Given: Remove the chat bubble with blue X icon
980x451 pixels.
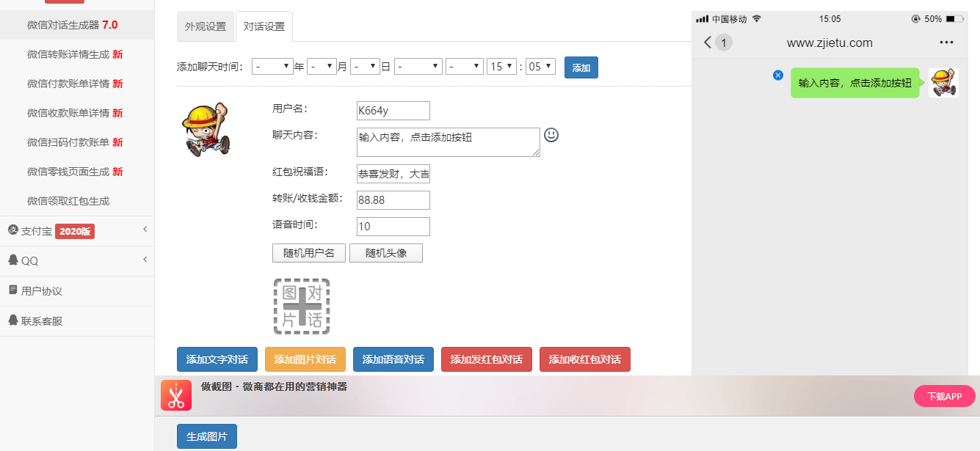Looking at the screenshot, I should click(778, 76).
